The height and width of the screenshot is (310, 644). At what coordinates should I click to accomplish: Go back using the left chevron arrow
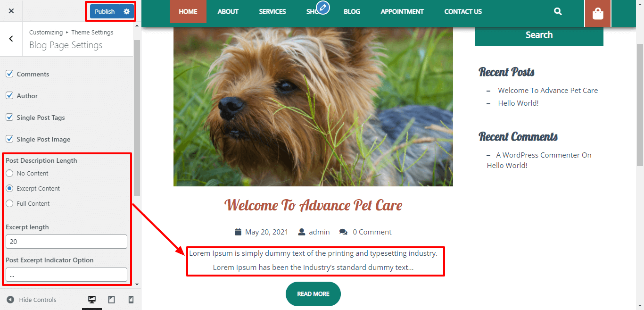pyautogui.click(x=11, y=39)
